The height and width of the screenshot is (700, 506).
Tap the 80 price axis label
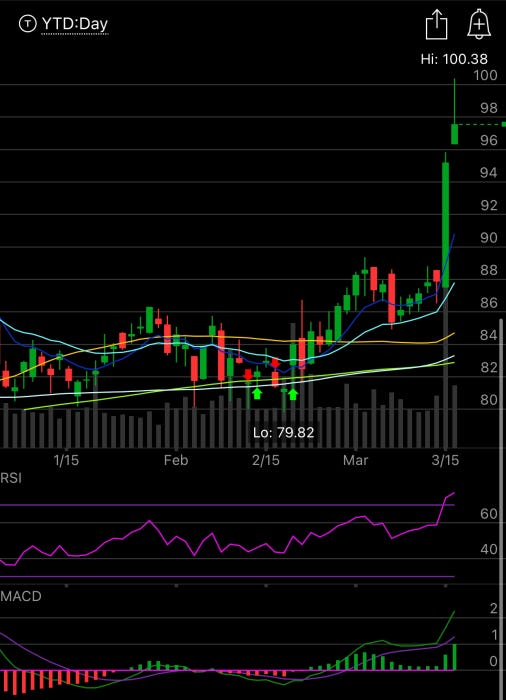click(x=489, y=400)
